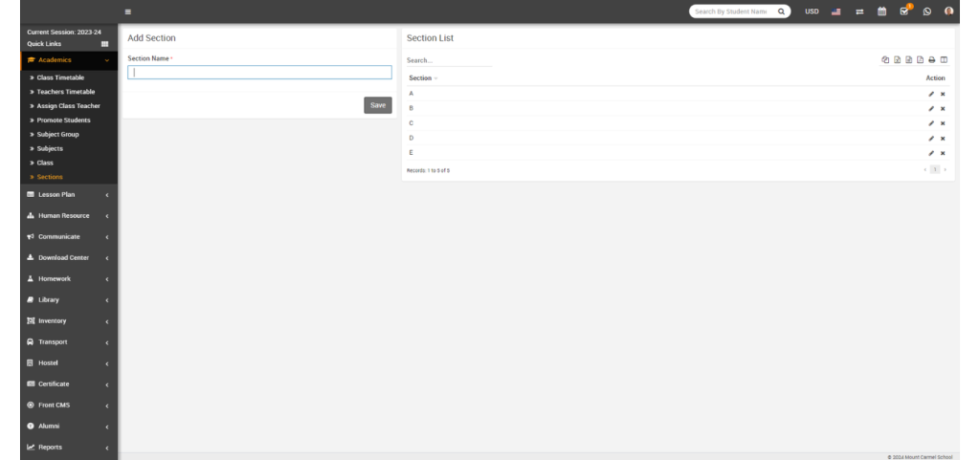Sort the list by Section column
Viewport: 980px width, 460px height.
pyautogui.click(x=423, y=77)
